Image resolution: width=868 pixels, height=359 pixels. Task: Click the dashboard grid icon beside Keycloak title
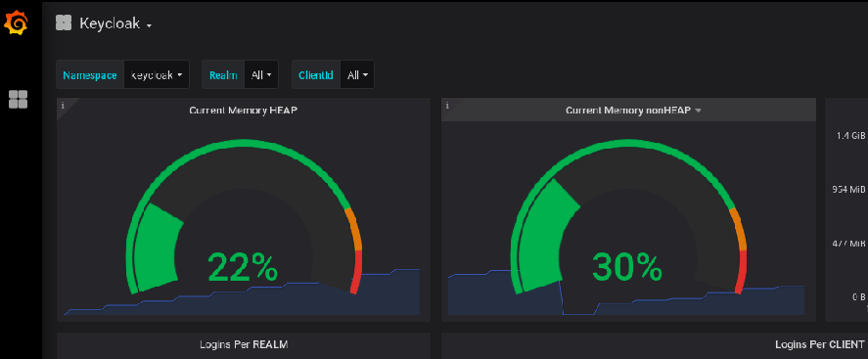tap(64, 23)
